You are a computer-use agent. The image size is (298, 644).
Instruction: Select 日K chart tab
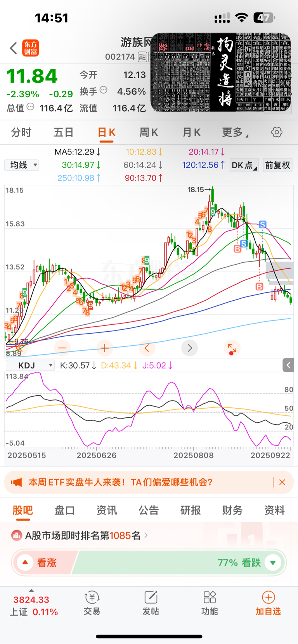coord(106,133)
